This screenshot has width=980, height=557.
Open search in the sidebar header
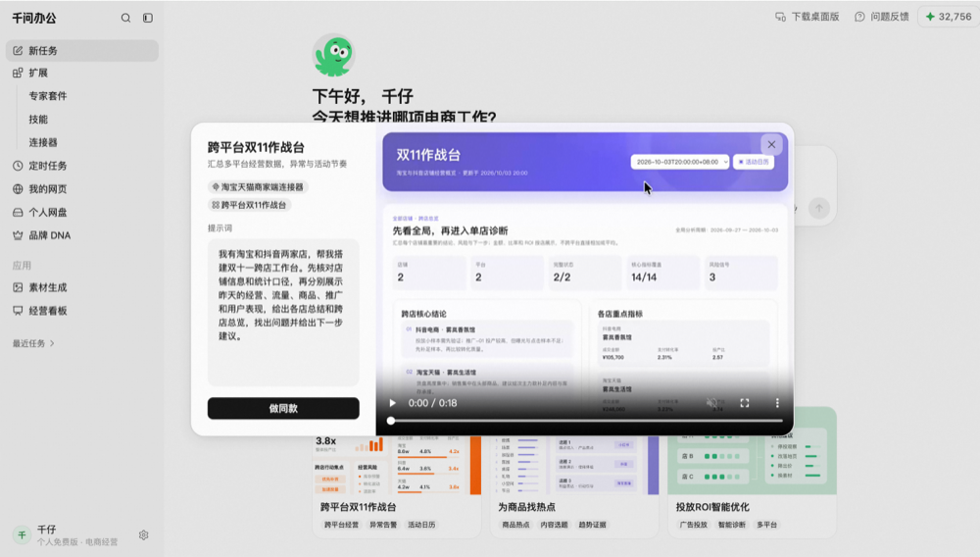pos(125,18)
